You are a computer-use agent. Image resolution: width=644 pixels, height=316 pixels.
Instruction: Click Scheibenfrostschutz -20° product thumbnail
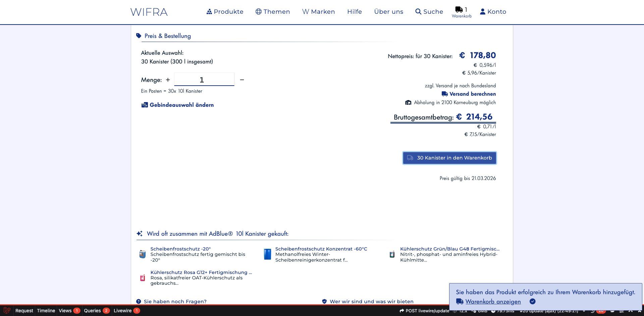(x=143, y=254)
